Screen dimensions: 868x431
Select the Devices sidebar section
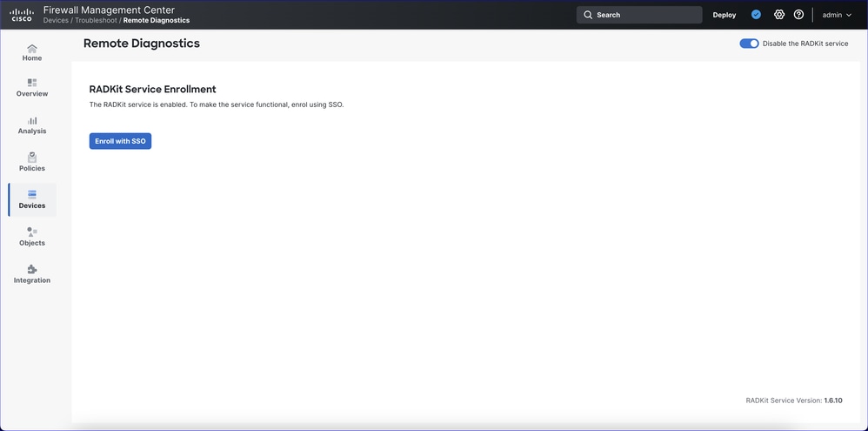point(32,200)
